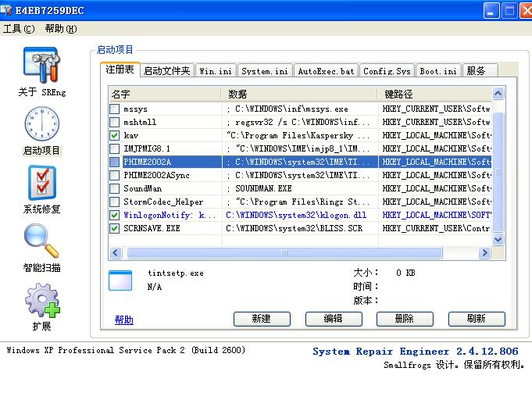Select the mshtmll entry name
Screen dimensions: 532x400
click(x=140, y=122)
